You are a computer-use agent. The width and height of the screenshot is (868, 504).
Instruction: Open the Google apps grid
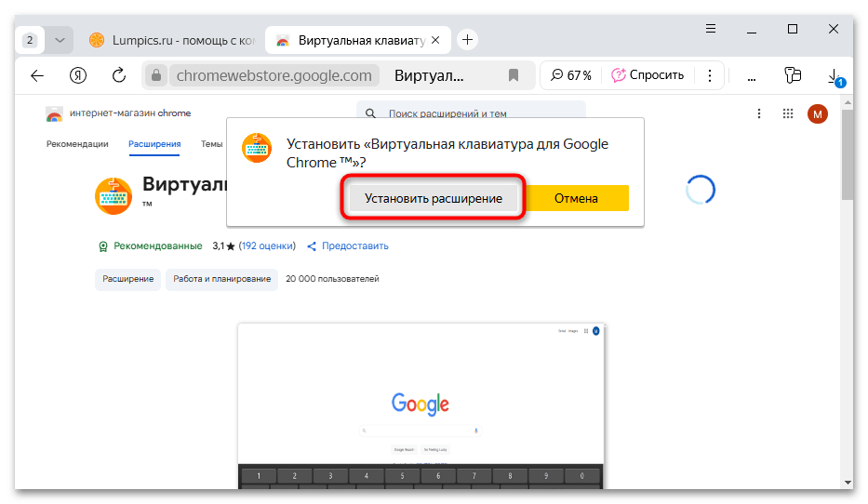pos(788,113)
